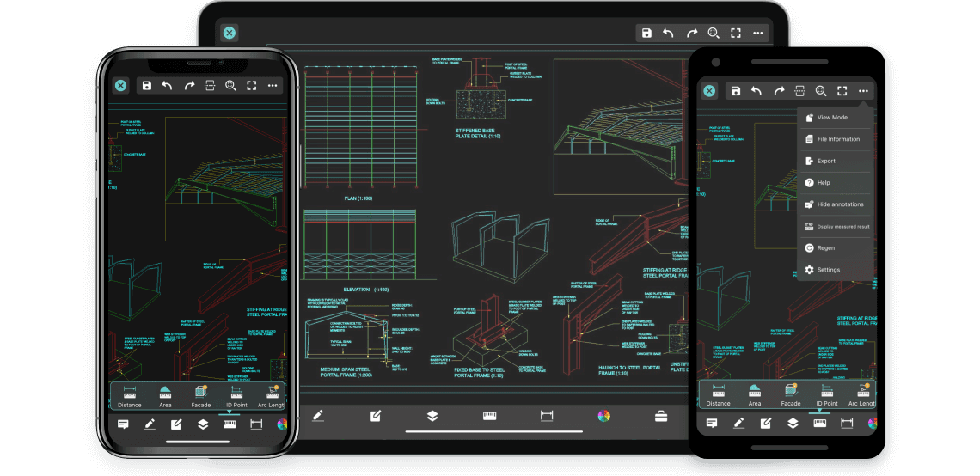Select Distance measure on the left phone

click(129, 397)
